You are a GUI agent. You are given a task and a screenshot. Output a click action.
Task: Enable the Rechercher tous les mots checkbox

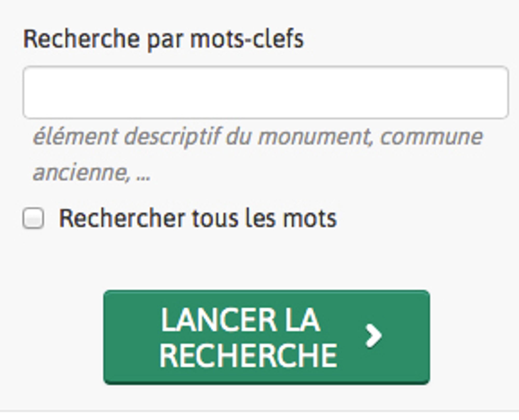(33, 218)
